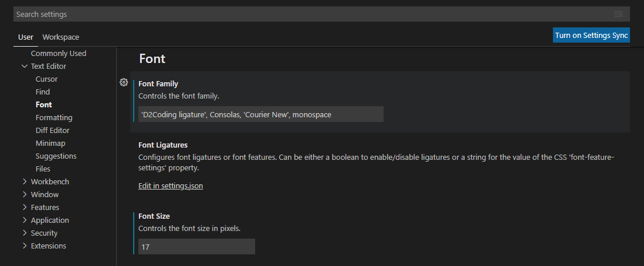Select Font under Text Editor

point(44,104)
